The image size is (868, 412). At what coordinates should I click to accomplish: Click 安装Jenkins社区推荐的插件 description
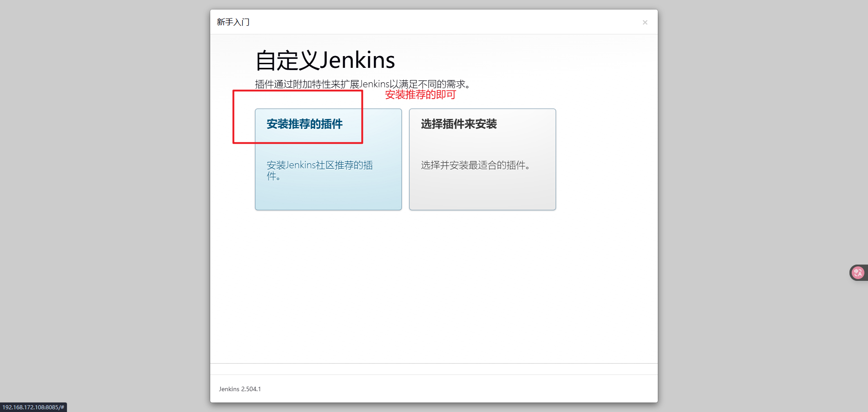pos(320,170)
